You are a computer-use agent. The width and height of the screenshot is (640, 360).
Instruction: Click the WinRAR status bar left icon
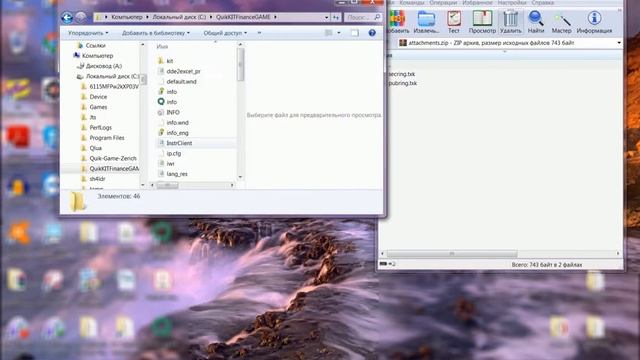point(383,264)
